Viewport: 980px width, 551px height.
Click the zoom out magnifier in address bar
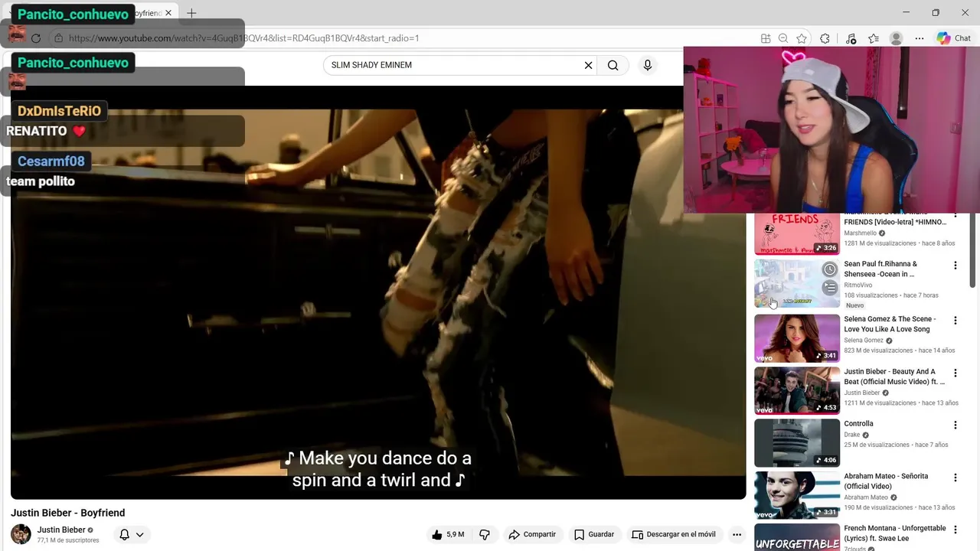(783, 38)
